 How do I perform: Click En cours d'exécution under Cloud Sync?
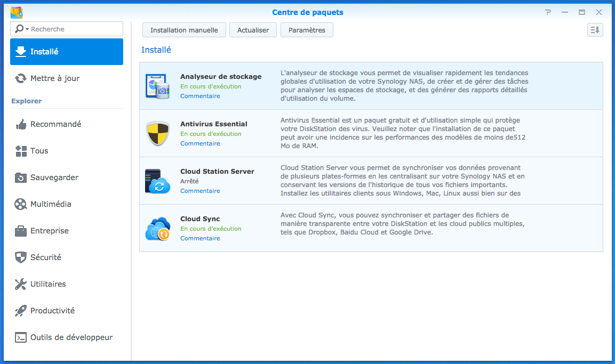(211, 229)
